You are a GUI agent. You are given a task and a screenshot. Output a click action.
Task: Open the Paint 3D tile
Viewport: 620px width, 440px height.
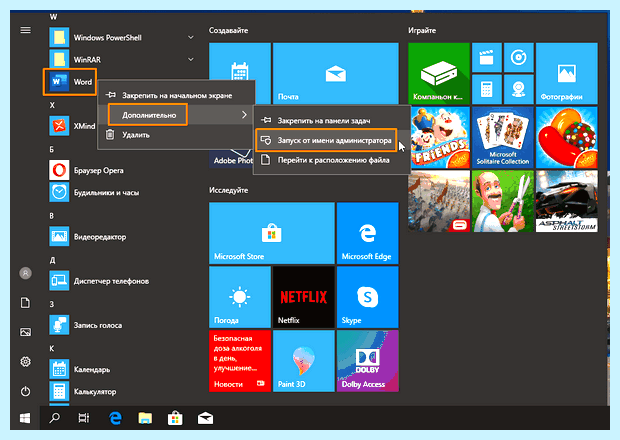click(304, 361)
